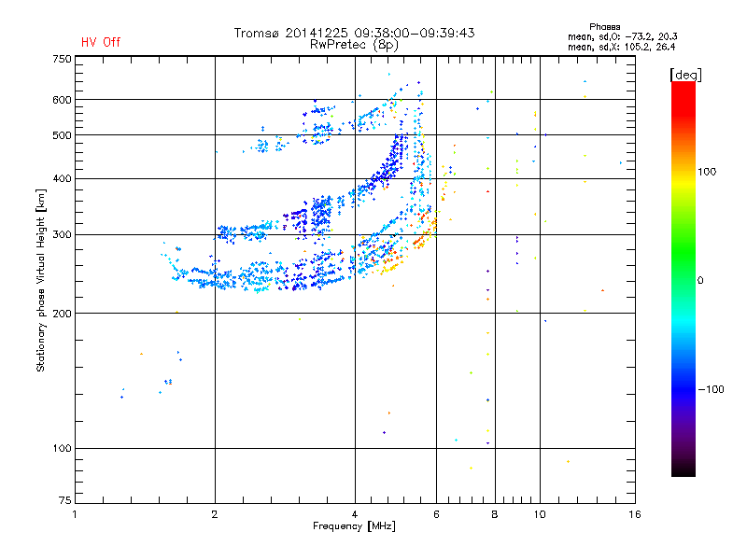
Task: Click the 'Stationary phase Virtual Height [km]' axis title
Action: pos(41,280)
